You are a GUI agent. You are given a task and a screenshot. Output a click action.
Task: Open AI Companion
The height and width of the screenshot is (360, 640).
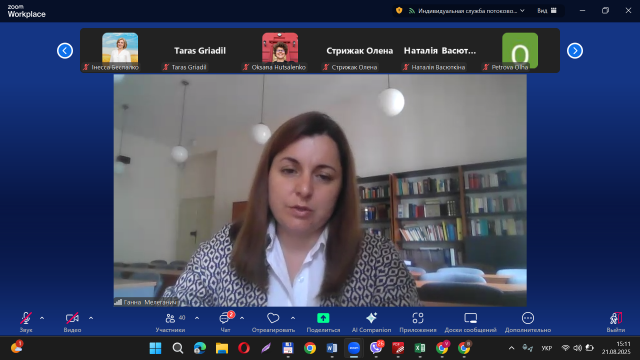pyautogui.click(x=371, y=322)
